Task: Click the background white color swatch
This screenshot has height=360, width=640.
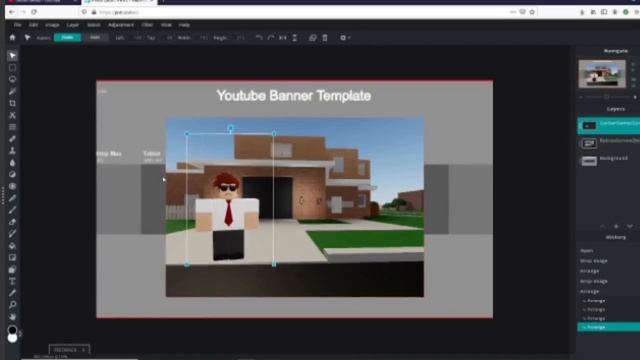Action: (12, 338)
